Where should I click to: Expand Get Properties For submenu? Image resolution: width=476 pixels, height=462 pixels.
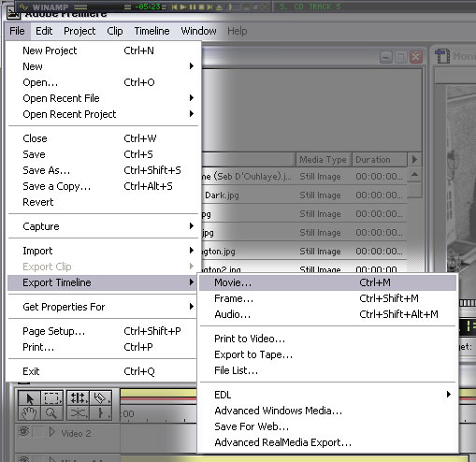192,307
